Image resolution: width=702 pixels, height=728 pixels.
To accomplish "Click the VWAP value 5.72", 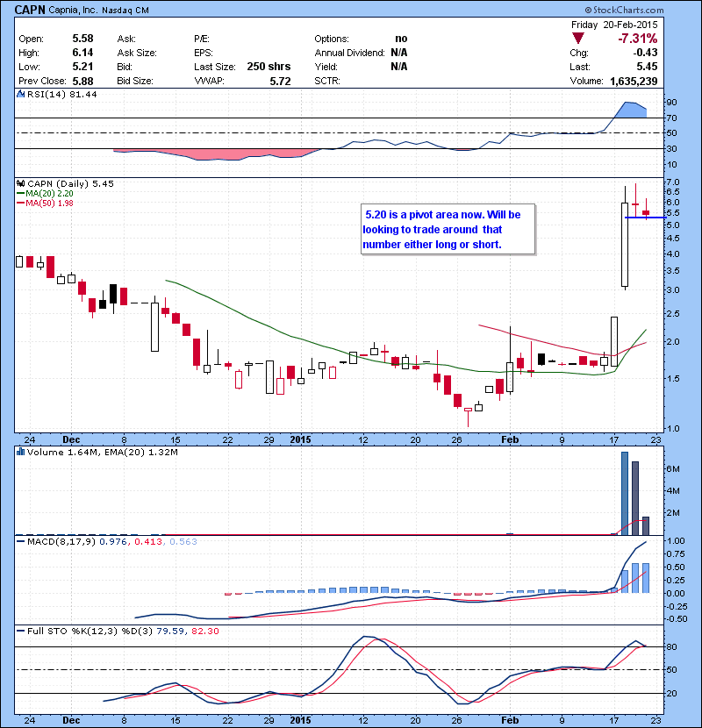I will pyautogui.click(x=280, y=82).
